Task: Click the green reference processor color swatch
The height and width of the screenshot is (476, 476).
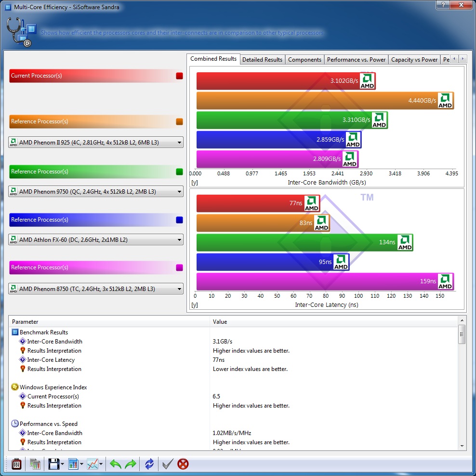Action: click(179, 172)
